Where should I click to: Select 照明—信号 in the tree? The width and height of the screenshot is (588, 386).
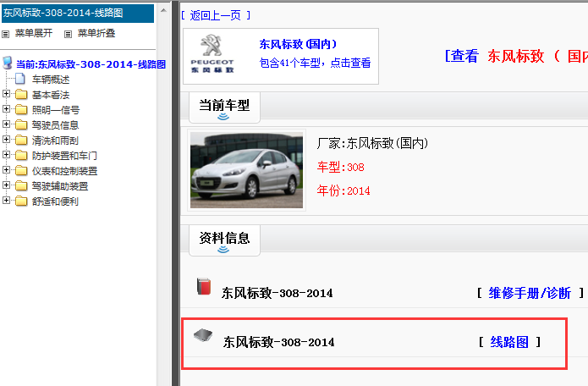tap(56, 110)
